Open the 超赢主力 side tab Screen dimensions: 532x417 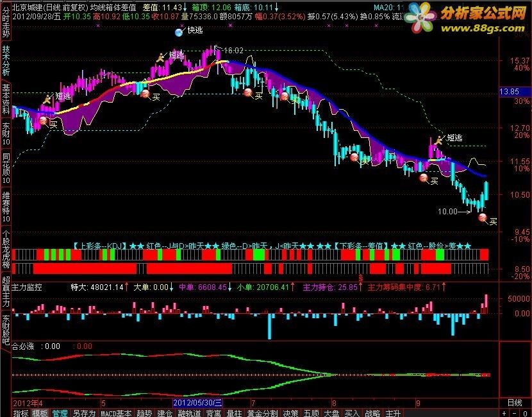point(6,291)
